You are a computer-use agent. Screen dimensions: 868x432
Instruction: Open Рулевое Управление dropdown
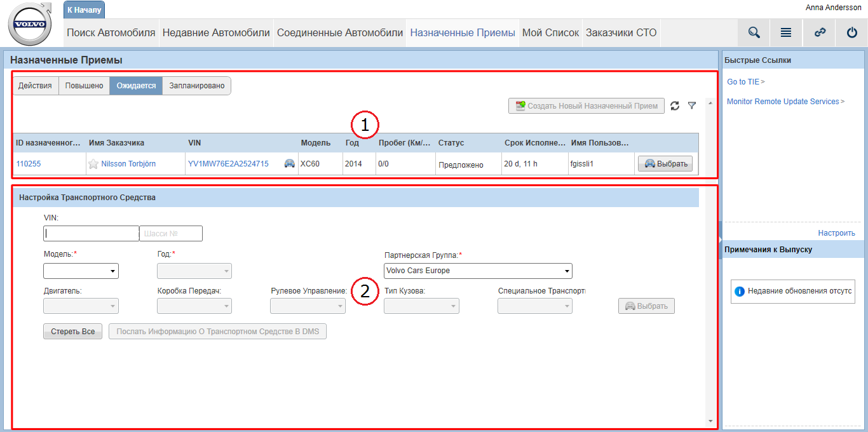coord(308,306)
